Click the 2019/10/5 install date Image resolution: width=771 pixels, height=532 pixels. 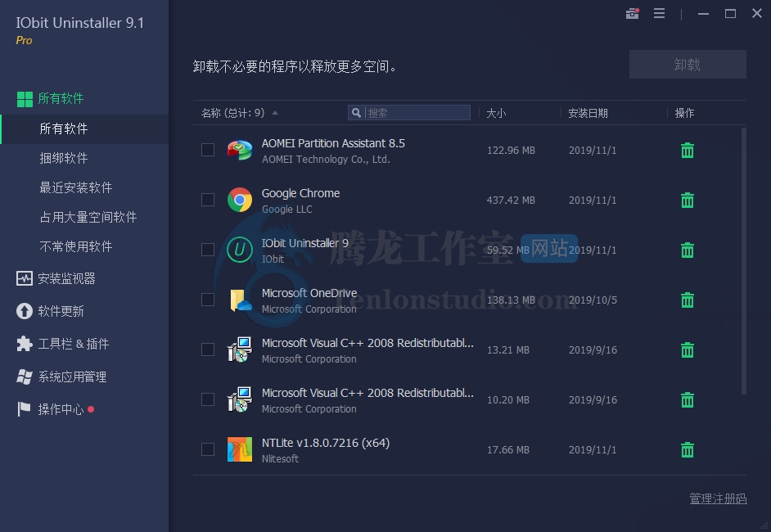[x=593, y=300]
